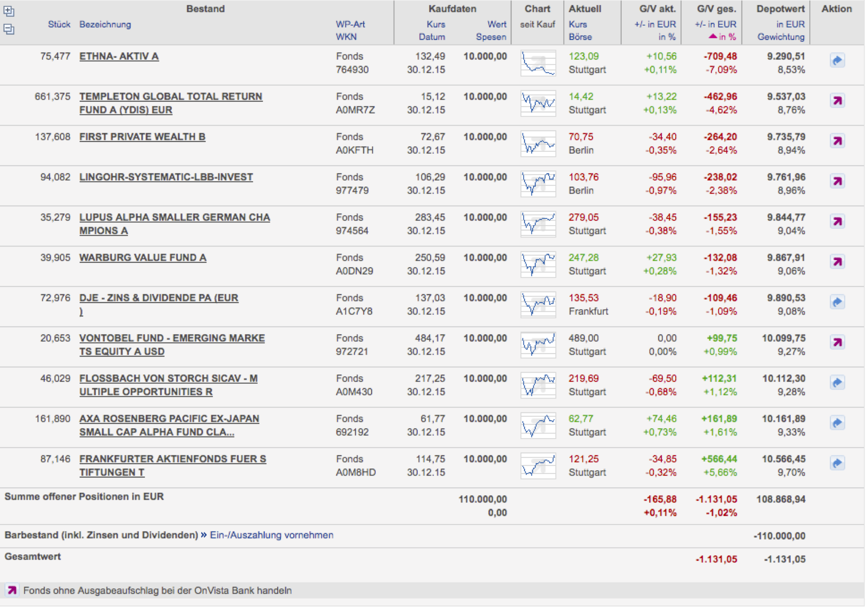The image size is (868, 610).
Task: Expand all rows with the plus icon
Action: [9, 11]
